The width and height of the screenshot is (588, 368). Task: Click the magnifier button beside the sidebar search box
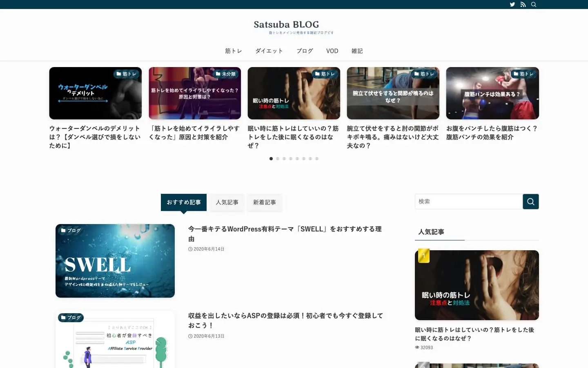click(x=530, y=201)
